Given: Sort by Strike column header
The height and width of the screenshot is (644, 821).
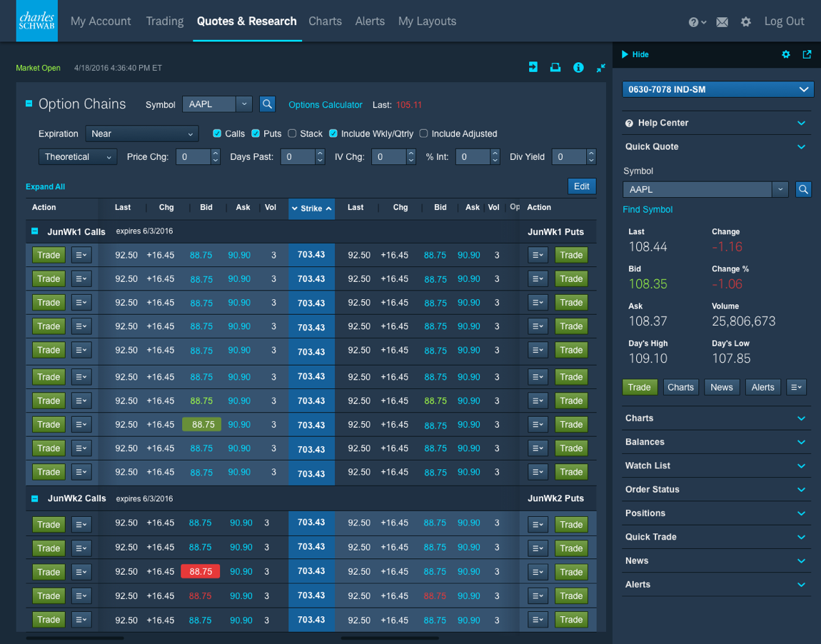Looking at the screenshot, I should 311,208.
